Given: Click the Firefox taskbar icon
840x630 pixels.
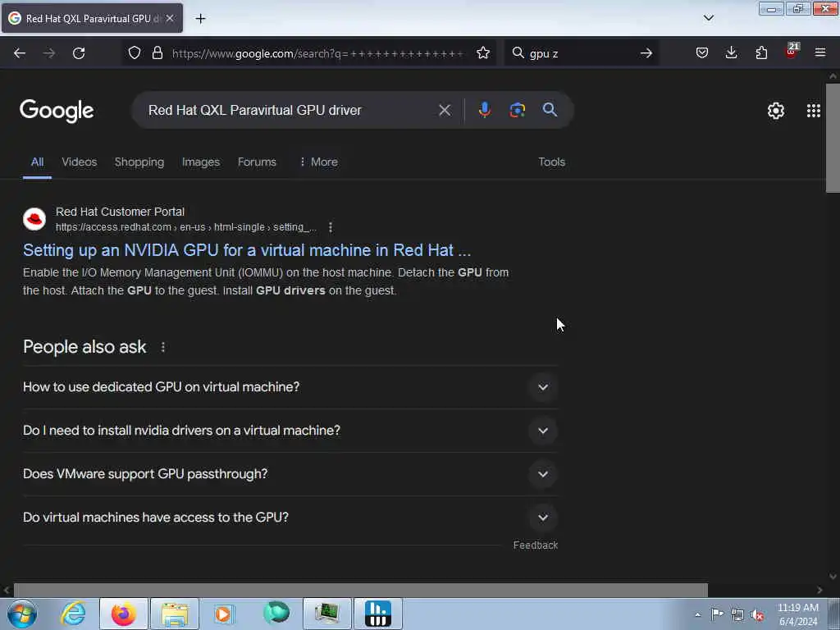Looking at the screenshot, I should pos(123,614).
